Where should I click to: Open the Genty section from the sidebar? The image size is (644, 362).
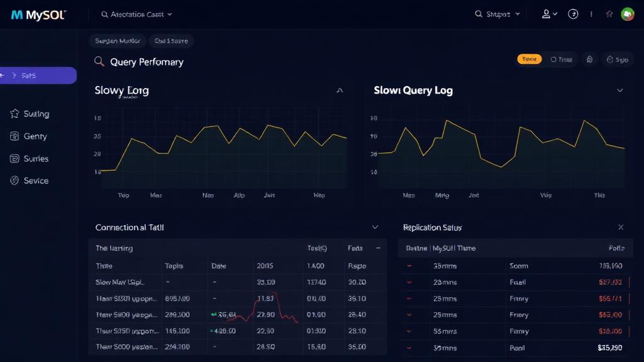click(x=28, y=136)
